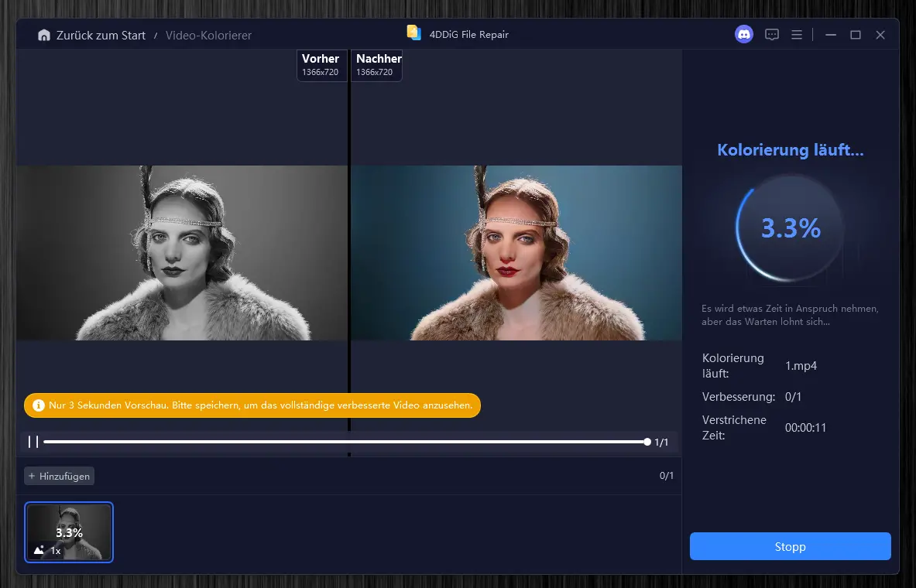Click the colorized Nachher preview image

516,253
